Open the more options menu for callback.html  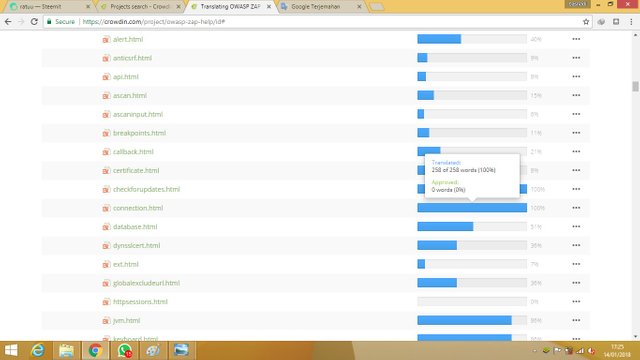pyautogui.click(x=576, y=152)
